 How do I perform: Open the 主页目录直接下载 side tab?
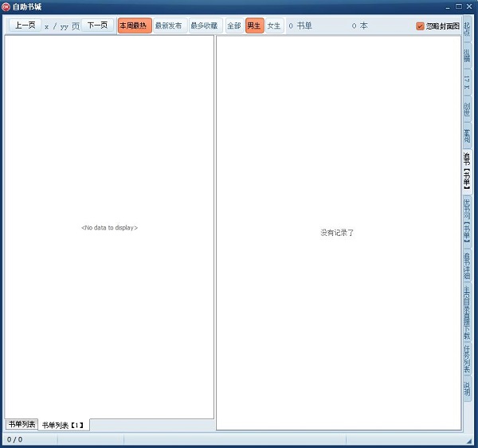coord(467,313)
